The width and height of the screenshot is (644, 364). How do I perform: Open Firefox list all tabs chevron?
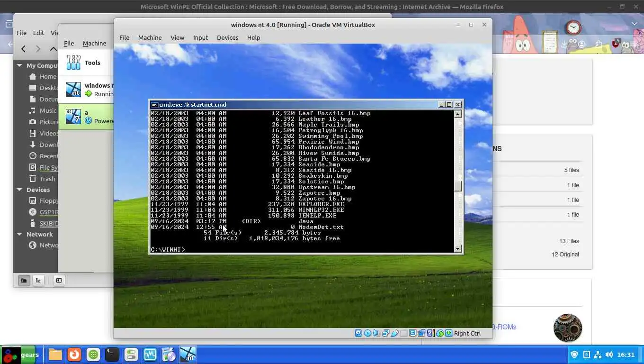click(635, 24)
